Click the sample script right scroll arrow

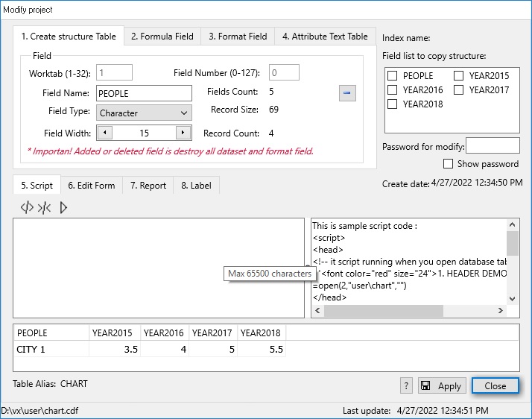[x=501, y=310]
